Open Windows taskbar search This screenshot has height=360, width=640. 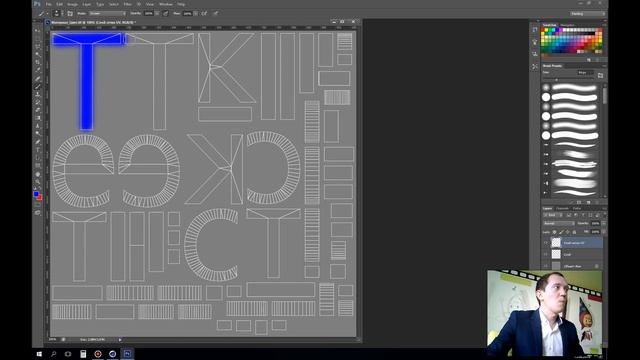pyautogui.click(x=53, y=354)
